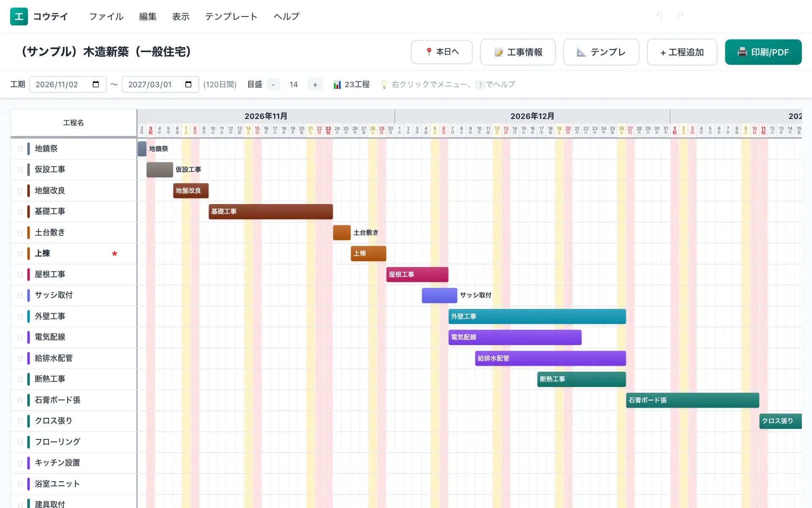Click the lightbulb hint icon
Image resolution: width=812 pixels, height=508 pixels.
tap(384, 85)
